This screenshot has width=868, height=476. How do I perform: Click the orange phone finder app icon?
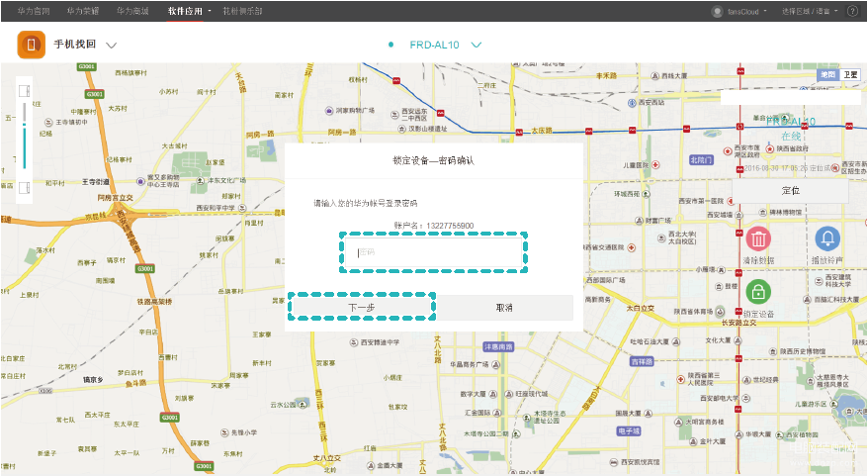[x=31, y=45]
